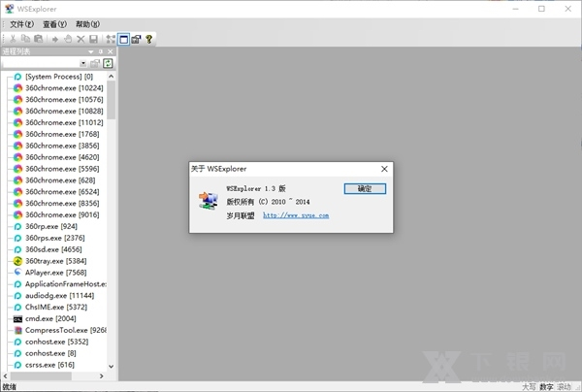Image resolution: width=582 pixels, height=392 pixels.
Task: Select 360chrome.exe [3856] process
Action: [62, 146]
